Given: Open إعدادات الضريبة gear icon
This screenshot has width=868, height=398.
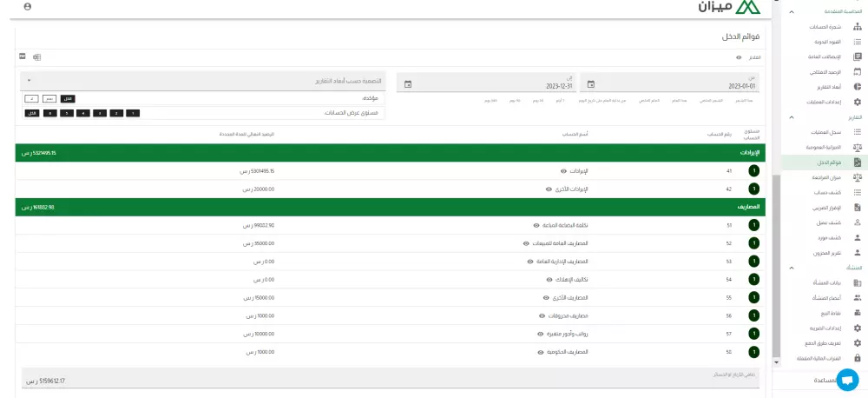Looking at the screenshot, I should coord(858,328).
